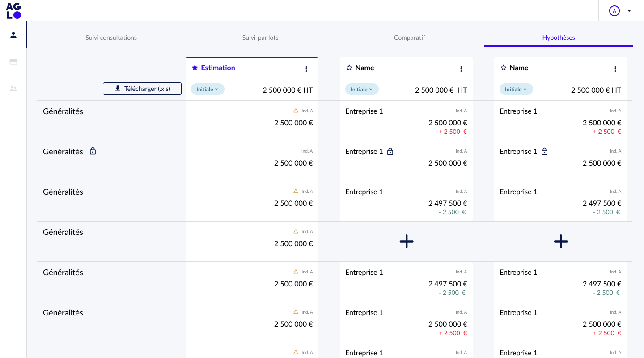Toggle the filled star next to Estimation
The image size is (644, 358).
[195, 68]
